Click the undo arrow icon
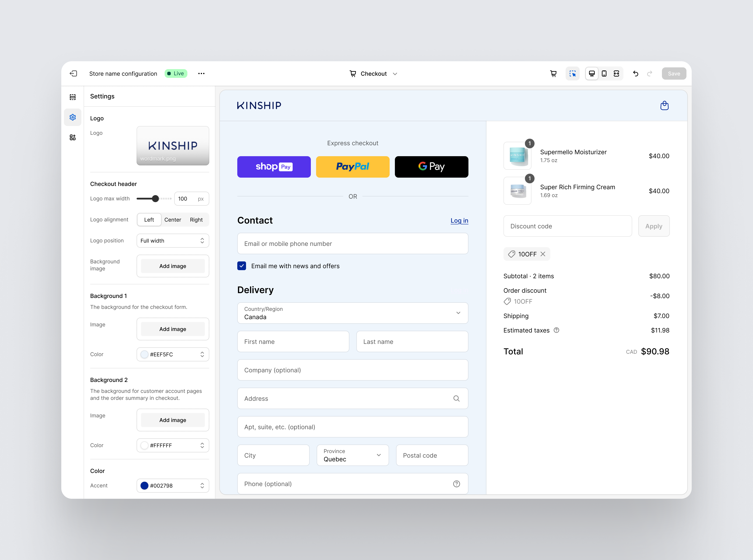 636,73
